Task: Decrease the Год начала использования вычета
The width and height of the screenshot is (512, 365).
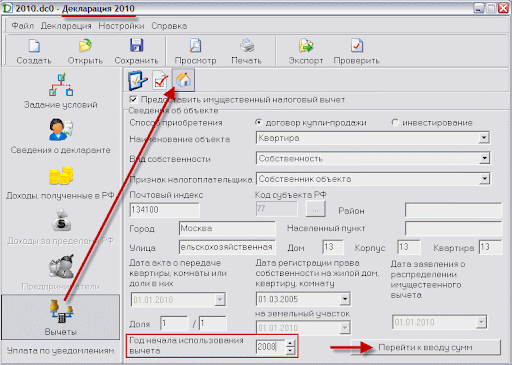Action: click(291, 351)
